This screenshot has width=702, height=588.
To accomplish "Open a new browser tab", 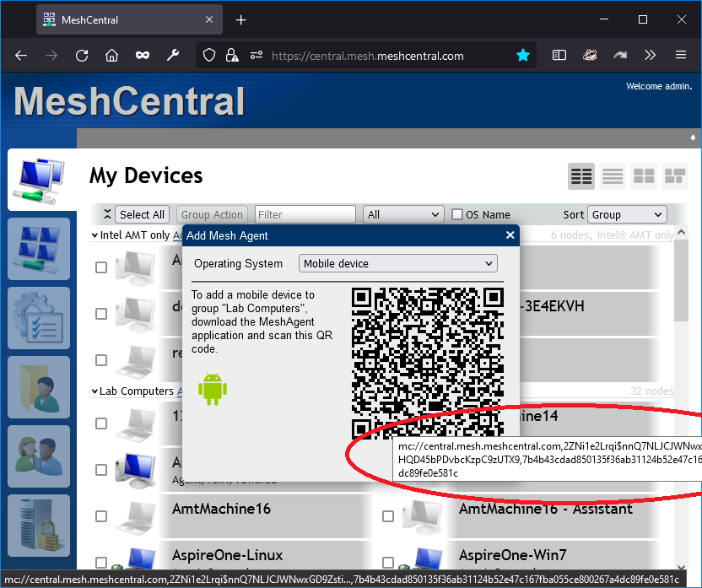I will coord(240,19).
